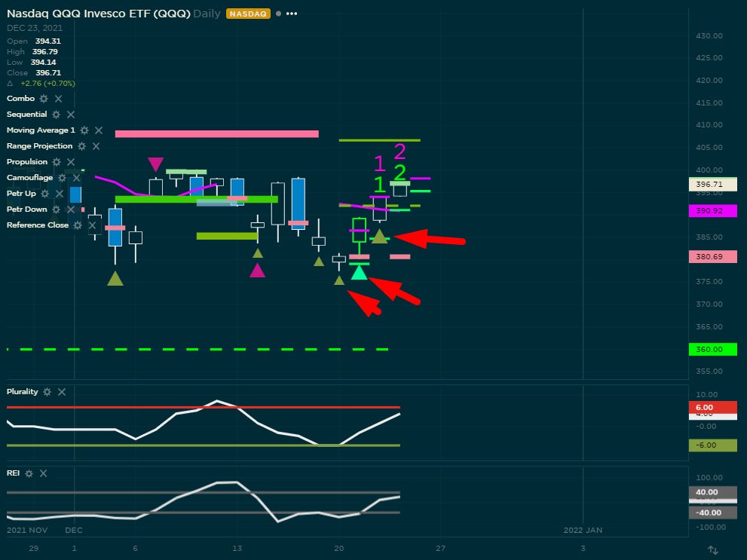
Task: Remove the Petr Down indicator
Action: point(71,210)
